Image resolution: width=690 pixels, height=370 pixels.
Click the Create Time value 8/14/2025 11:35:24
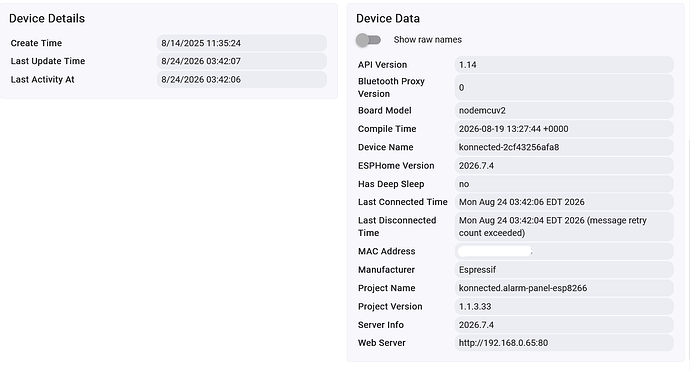(x=242, y=43)
